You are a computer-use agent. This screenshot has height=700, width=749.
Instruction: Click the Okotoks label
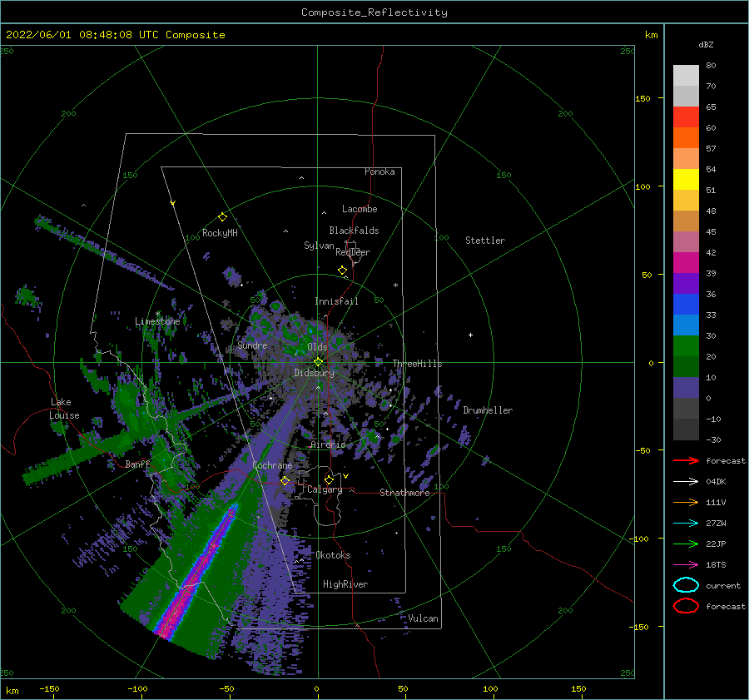click(333, 555)
